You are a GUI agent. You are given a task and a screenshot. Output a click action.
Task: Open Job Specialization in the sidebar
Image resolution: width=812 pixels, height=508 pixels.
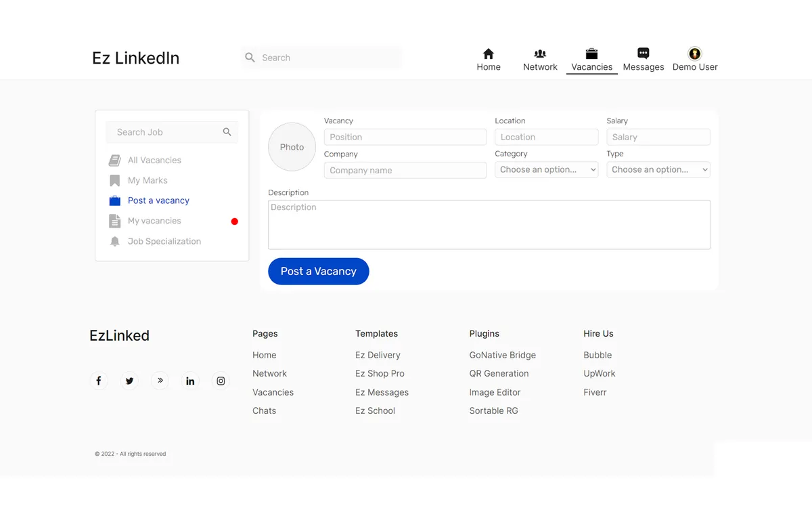(164, 241)
